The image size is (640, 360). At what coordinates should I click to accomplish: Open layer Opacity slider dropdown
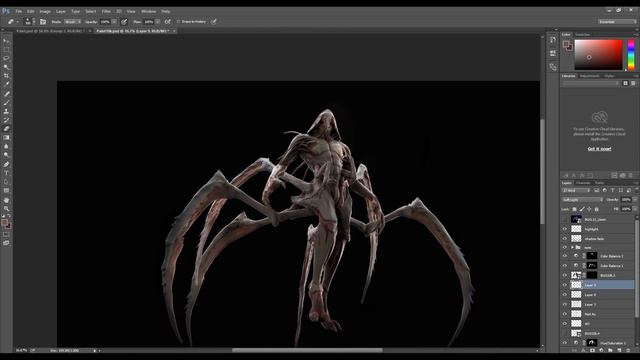(635, 200)
